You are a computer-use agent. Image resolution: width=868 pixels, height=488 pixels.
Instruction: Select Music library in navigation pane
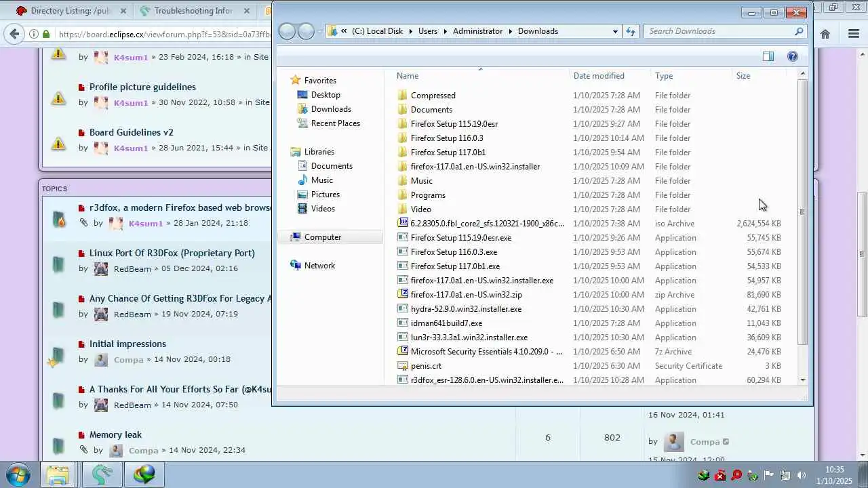click(x=321, y=180)
